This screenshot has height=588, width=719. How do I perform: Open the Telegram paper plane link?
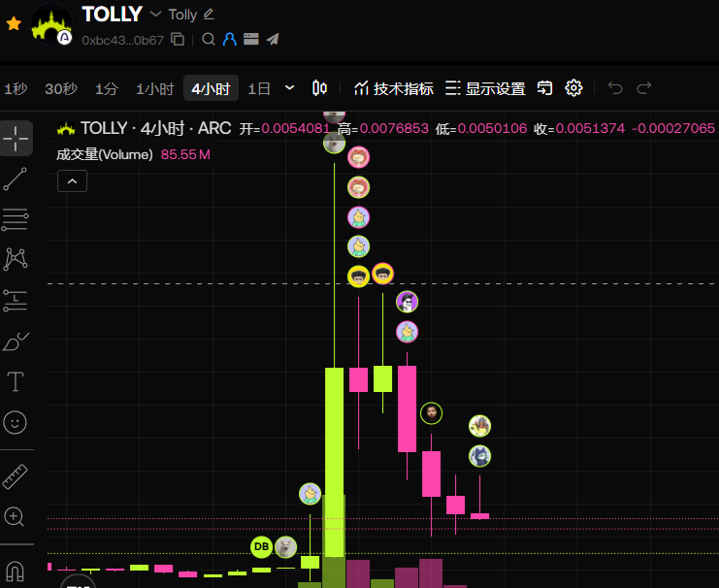(x=273, y=40)
